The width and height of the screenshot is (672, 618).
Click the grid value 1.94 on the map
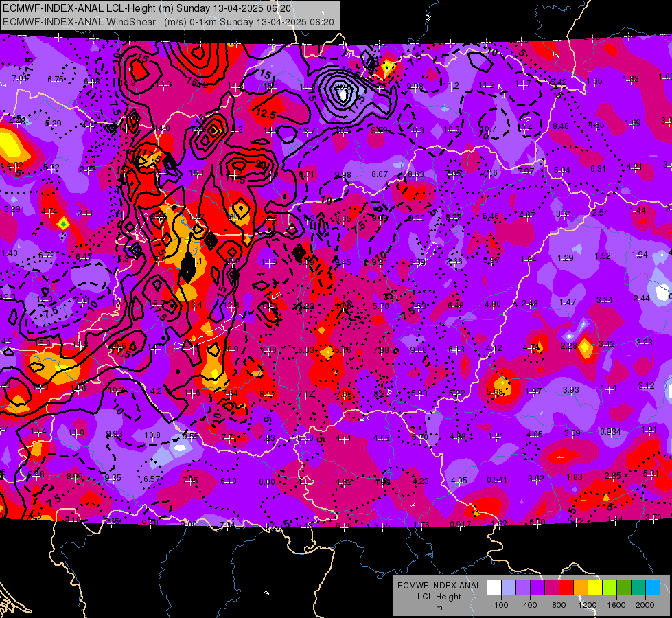(640, 255)
